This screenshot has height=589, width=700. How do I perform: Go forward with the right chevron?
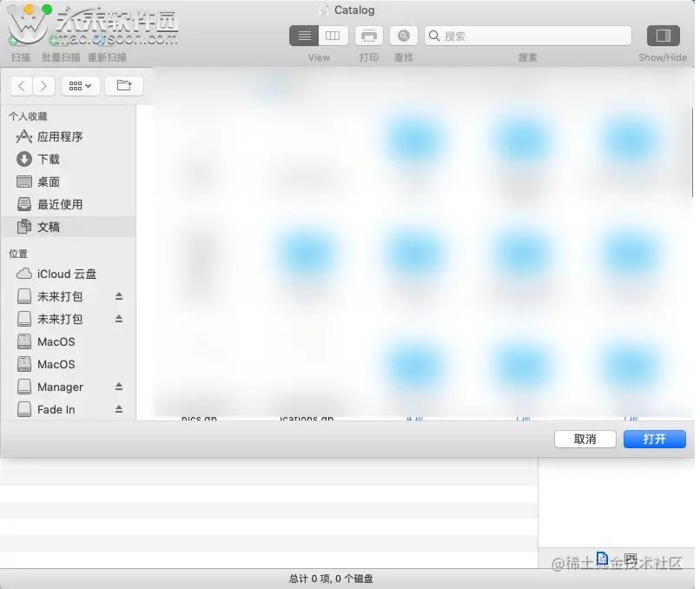[x=43, y=86]
